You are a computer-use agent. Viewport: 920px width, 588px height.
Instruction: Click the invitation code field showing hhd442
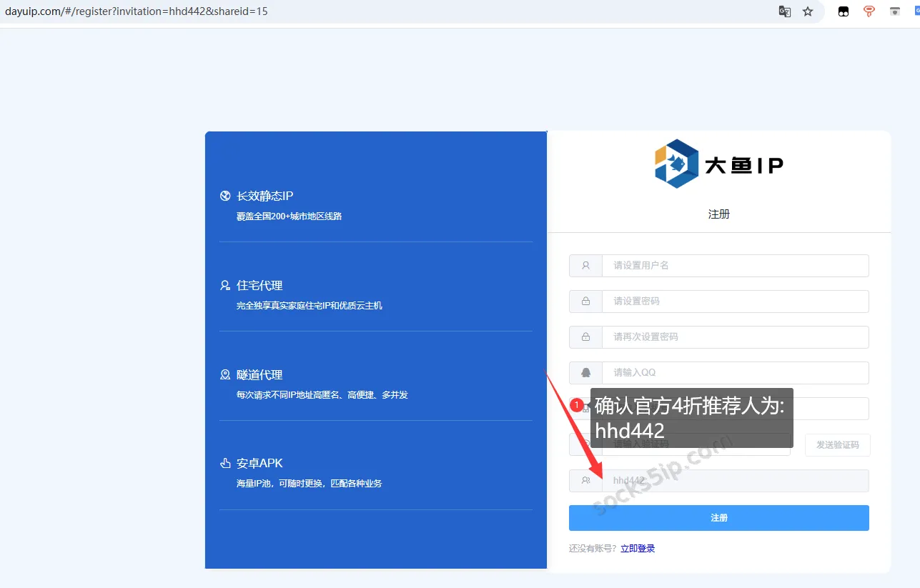pyautogui.click(x=736, y=481)
